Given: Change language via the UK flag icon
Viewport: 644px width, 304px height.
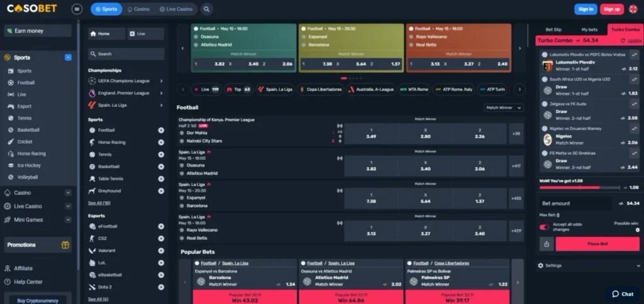Looking at the screenshot, I should 633,9.
